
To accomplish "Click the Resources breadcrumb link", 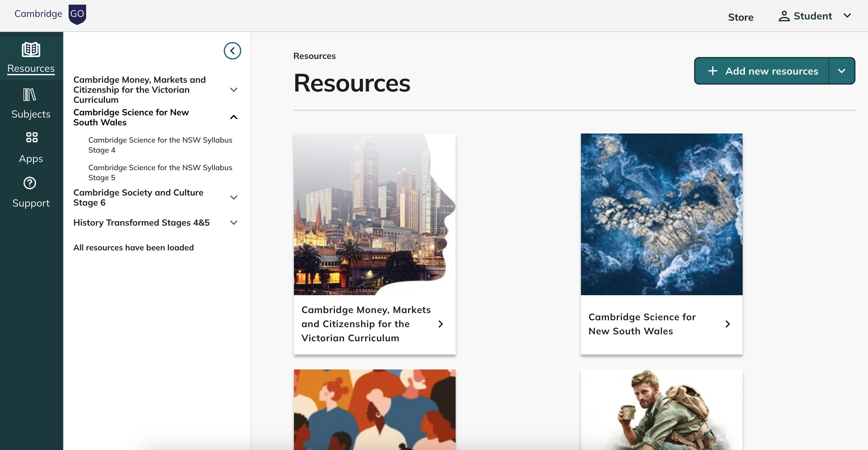I will 314,56.
